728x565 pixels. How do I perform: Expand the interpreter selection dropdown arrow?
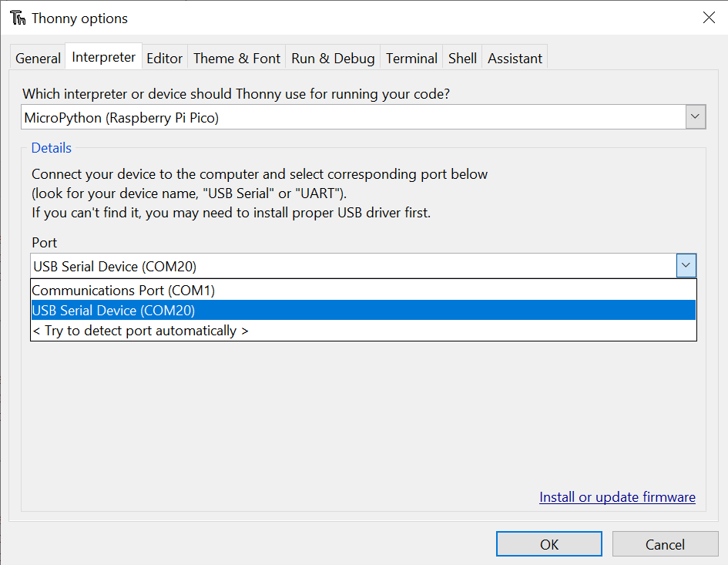click(695, 117)
